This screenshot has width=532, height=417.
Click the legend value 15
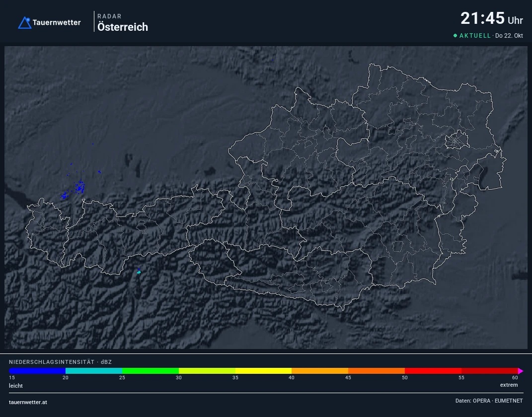tap(12, 378)
